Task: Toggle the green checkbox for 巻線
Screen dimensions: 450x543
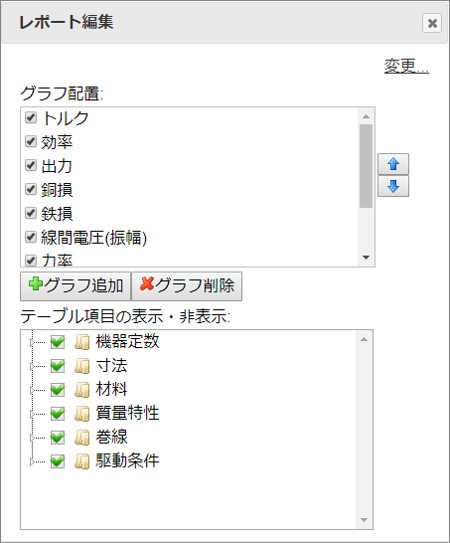Action: tap(58, 437)
